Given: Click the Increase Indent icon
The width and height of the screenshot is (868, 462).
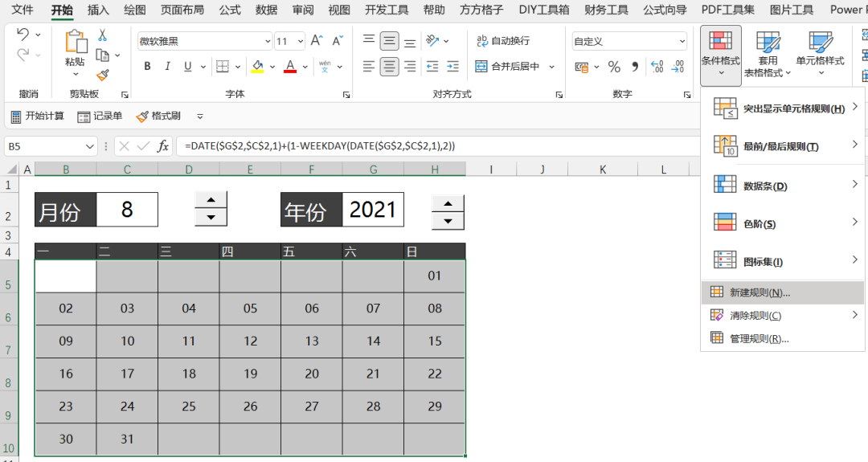Looking at the screenshot, I should (452, 67).
